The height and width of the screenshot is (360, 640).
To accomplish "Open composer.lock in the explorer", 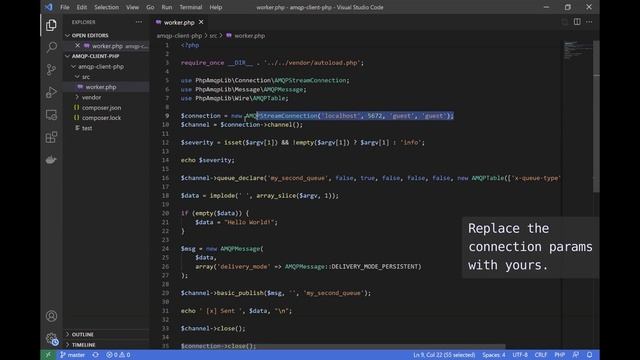I will [x=102, y=118].
